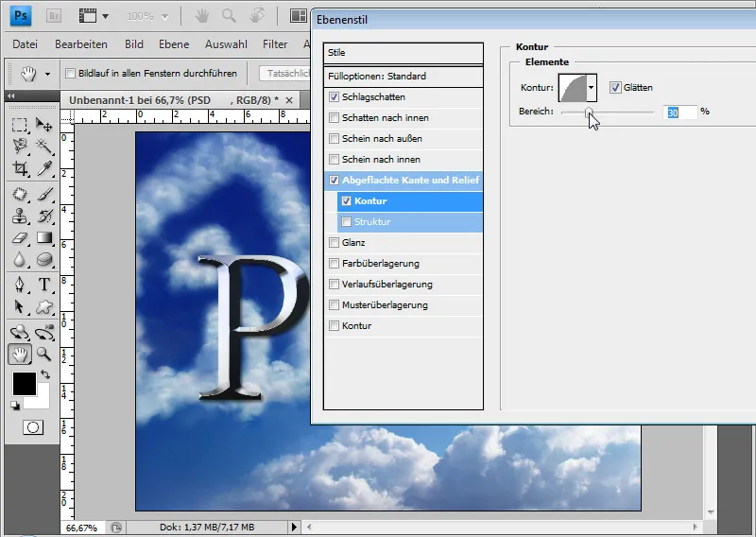Select the Zoom tool in toolbox
This screenshot has height=537, width=756.
pyautogui.click(x=43, y=355)
